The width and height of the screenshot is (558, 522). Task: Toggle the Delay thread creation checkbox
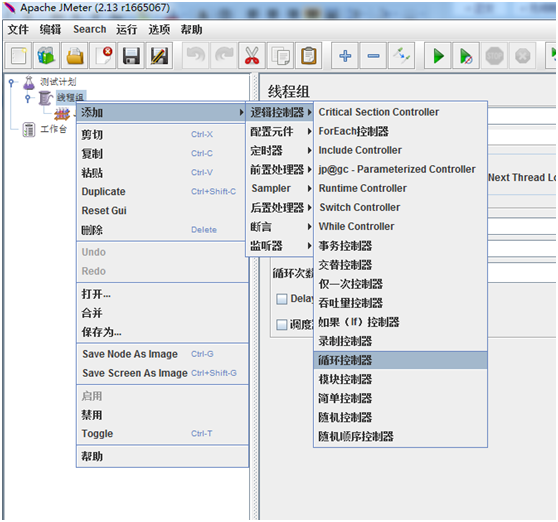click(281, 299)
